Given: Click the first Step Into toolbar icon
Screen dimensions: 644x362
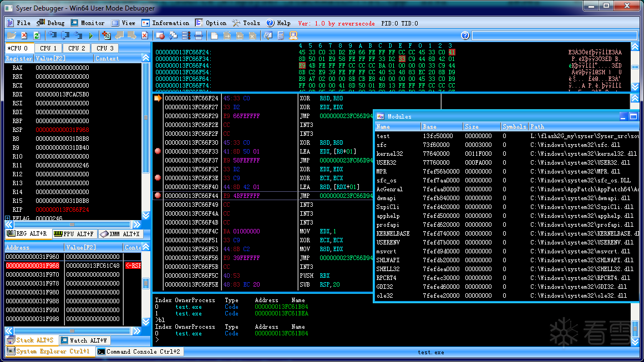Looking at the screenshot, I should point(53,35).
